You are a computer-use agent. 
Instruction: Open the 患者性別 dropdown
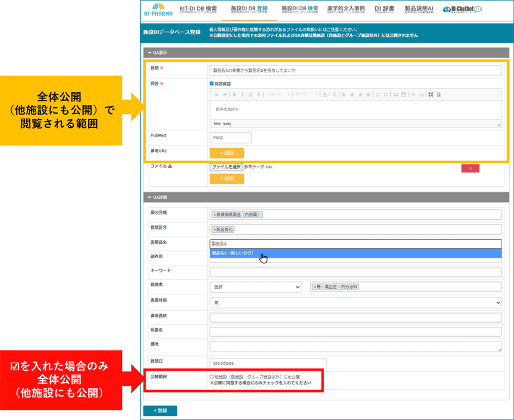tap(356, 302)
